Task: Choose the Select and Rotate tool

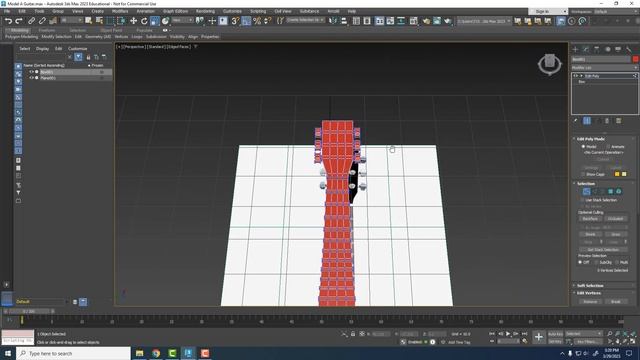Action: tap(144, 21)
